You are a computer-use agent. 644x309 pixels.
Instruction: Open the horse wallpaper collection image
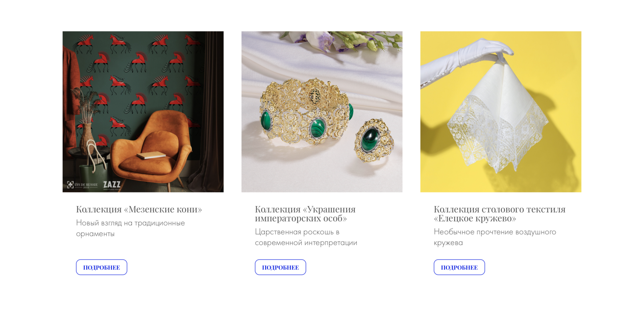click(143, 112)
